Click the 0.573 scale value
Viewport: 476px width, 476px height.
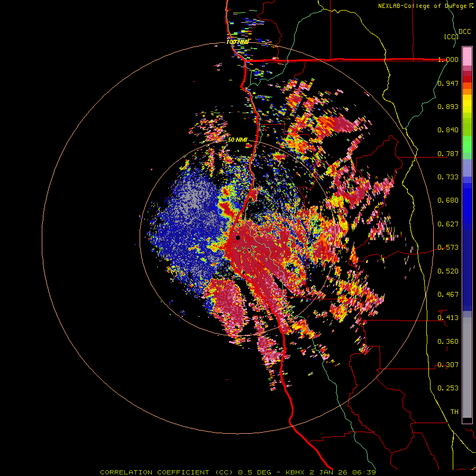(x=448, y=248)
